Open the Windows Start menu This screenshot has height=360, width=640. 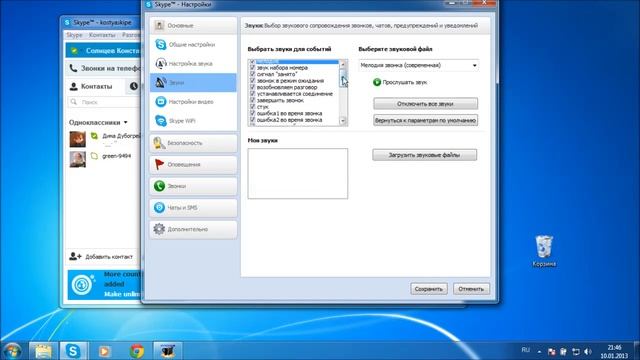pos(12,351)
